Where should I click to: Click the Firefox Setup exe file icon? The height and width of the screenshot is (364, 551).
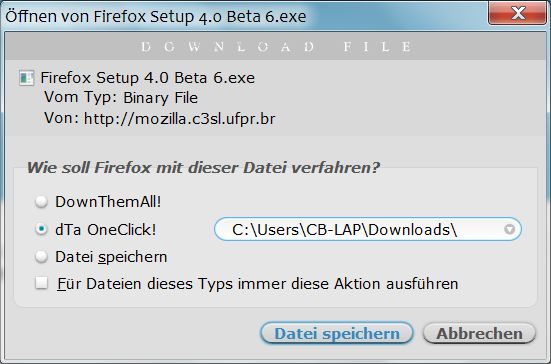click(x=27, y=78)
